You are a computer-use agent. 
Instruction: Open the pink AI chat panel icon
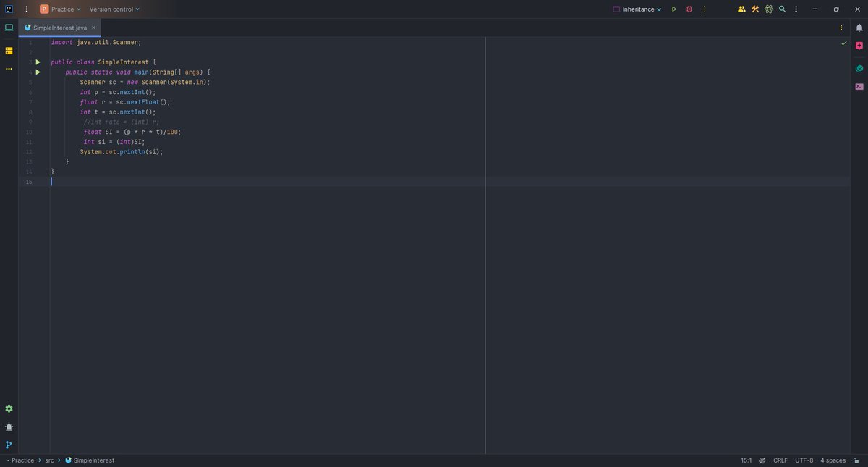click(859, 45)
